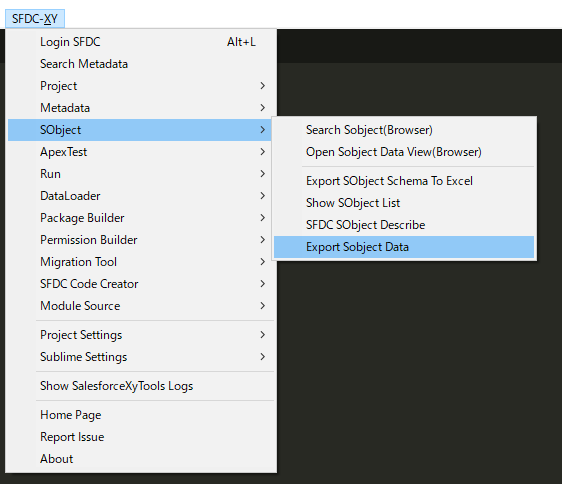Select Export Sobject Data menu entry
This screenshot has width=562, height=484.
pos(404,247)
